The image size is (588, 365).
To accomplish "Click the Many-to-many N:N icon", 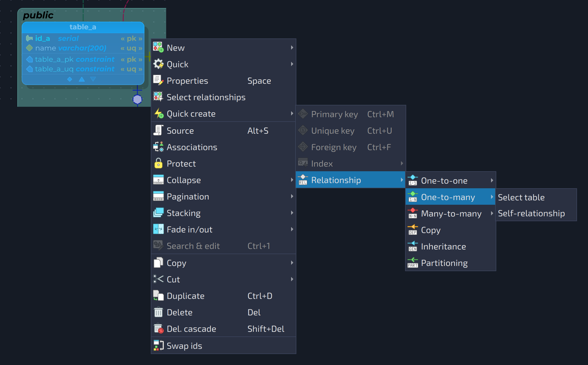I will click(x=413, y=213).
